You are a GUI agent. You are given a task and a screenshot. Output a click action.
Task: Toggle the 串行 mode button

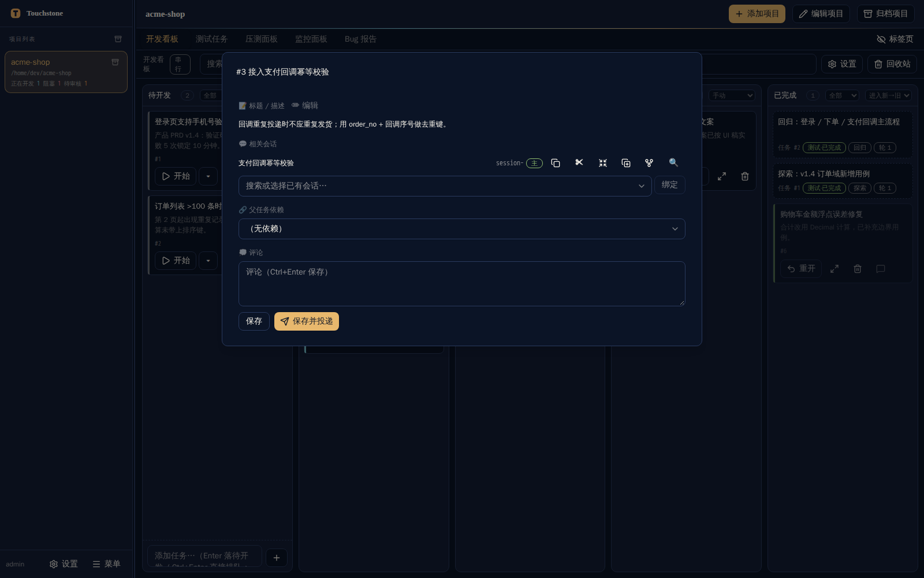pos(180,64)
